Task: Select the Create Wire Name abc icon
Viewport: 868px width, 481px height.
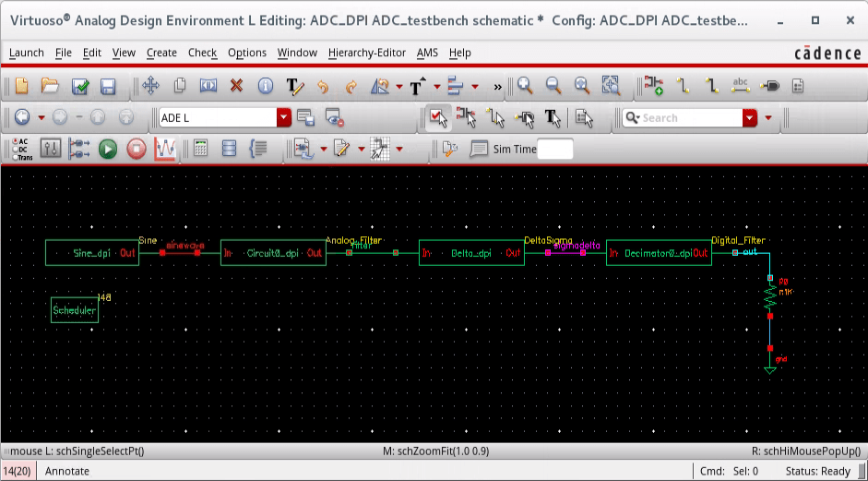Action: (740, 87)
